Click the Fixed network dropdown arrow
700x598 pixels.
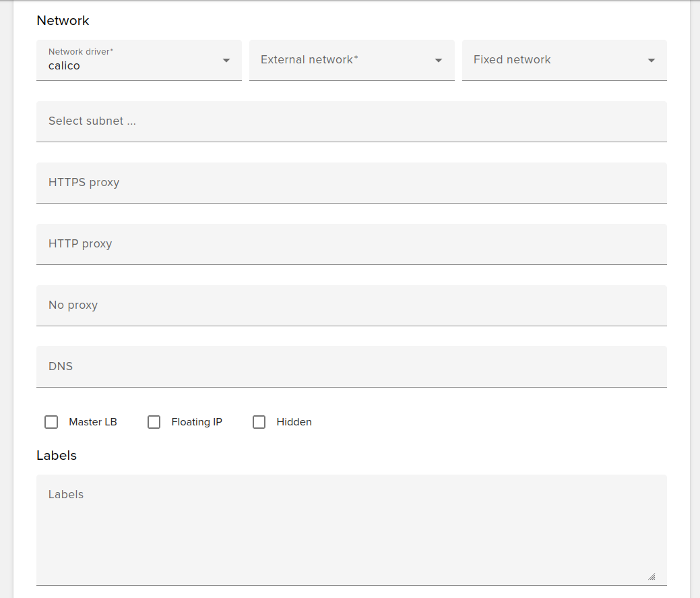[x=651, y=60]
